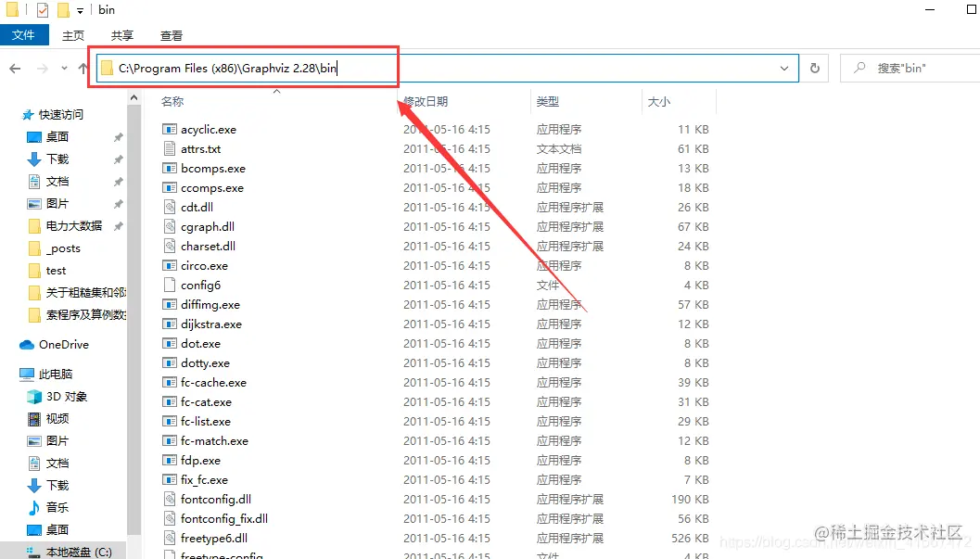Open pinned 下载 under quick access
Image resolution: width=980 pixels, height=559 pixels.
coord(57,159)
